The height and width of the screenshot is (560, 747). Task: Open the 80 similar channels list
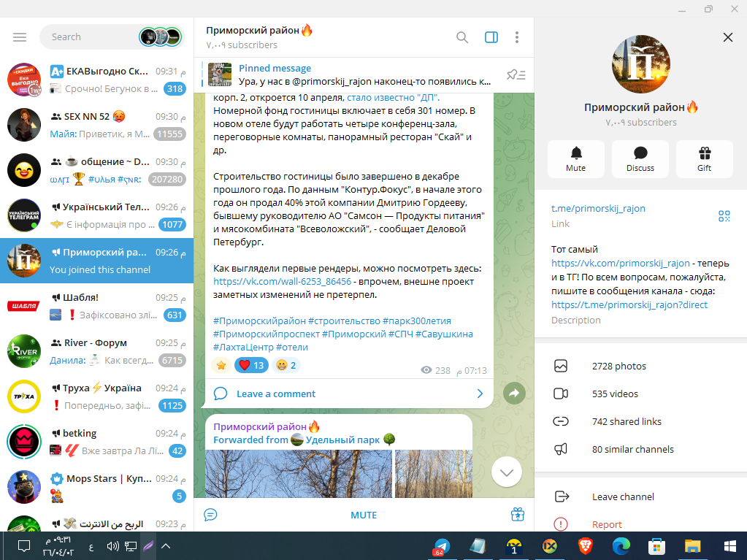(x=641, y=449)
